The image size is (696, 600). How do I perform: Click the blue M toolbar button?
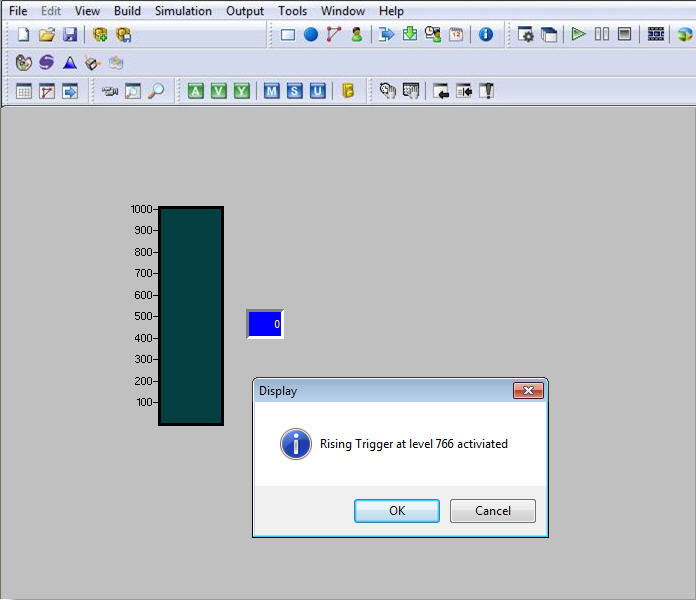[271, 92]
